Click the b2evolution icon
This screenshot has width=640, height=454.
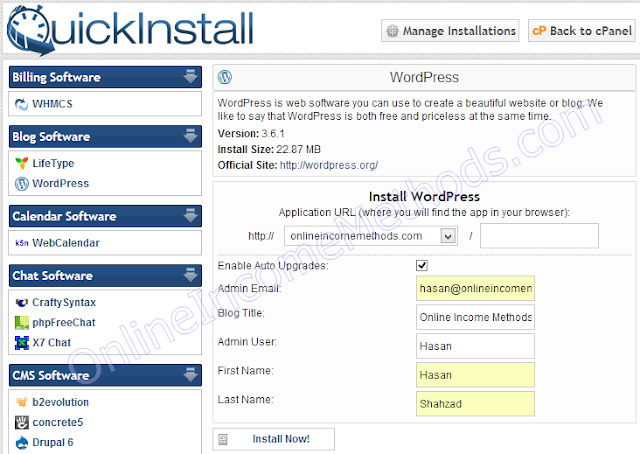[x=21, y=402]
